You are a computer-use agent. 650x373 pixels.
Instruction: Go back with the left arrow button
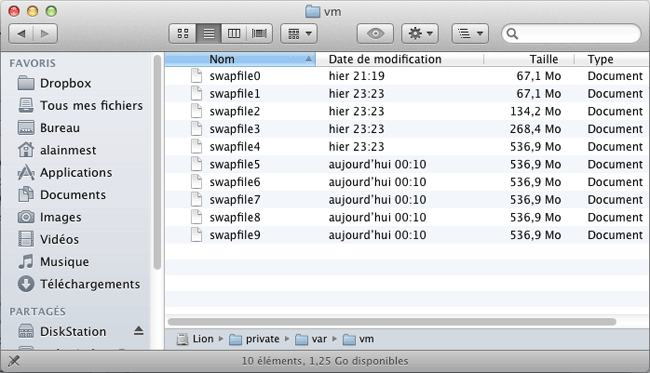pos(21,34)
